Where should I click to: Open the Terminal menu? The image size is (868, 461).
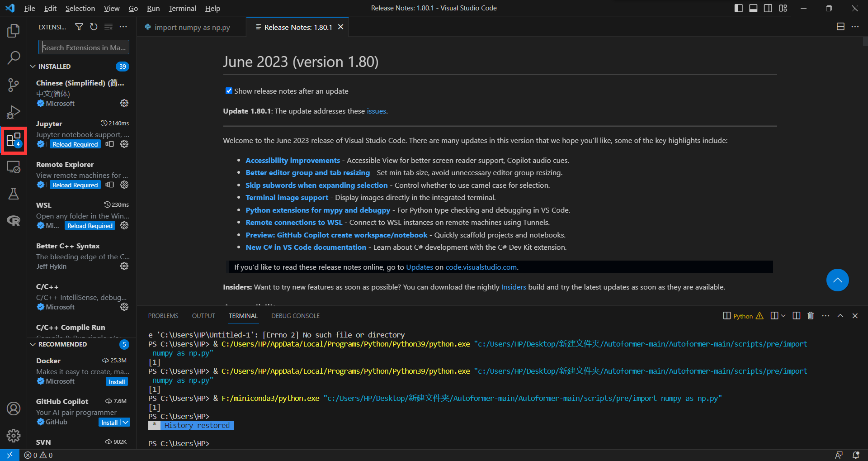coord(182,8)
